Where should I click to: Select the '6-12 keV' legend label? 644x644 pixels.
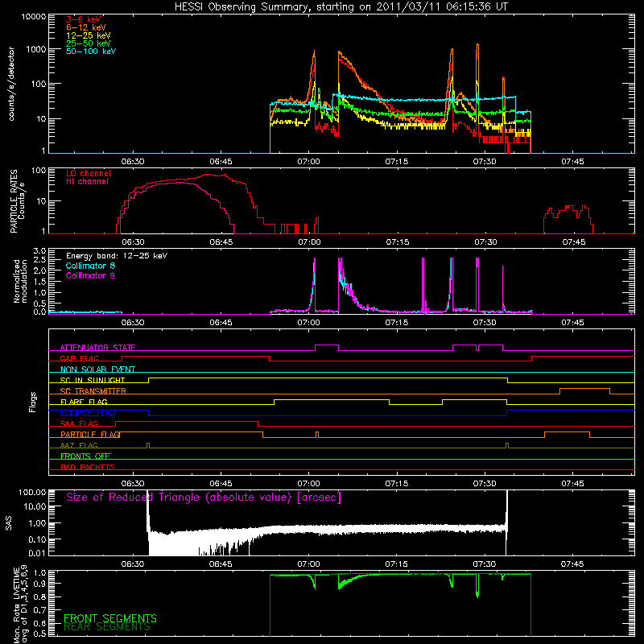(86, 27)
